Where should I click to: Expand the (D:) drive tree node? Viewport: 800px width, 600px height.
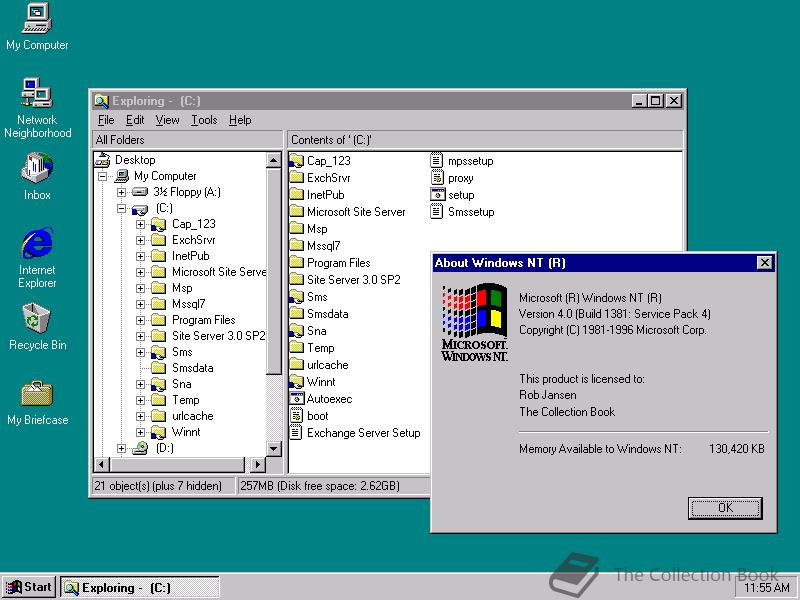[x=121, y=448]
